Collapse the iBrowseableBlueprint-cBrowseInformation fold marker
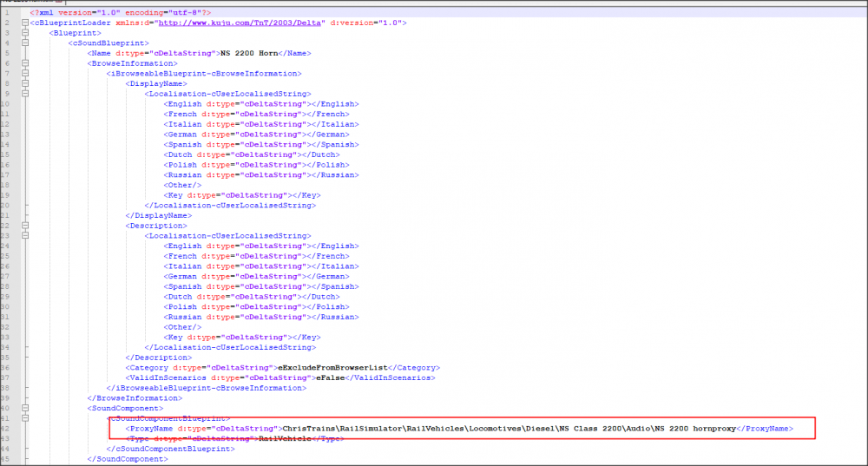Image resolution: width=868 pixels, height=466 pixels. click(23, 74)
